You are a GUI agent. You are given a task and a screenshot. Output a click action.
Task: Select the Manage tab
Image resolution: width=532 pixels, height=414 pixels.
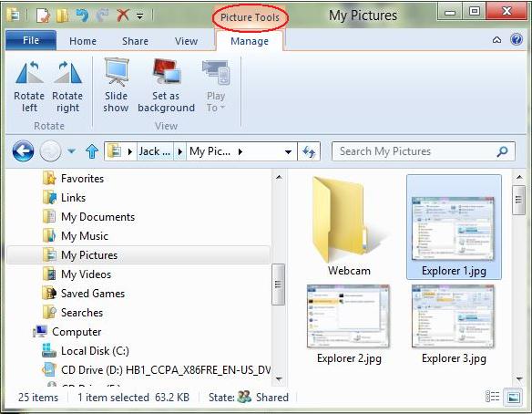250,41
